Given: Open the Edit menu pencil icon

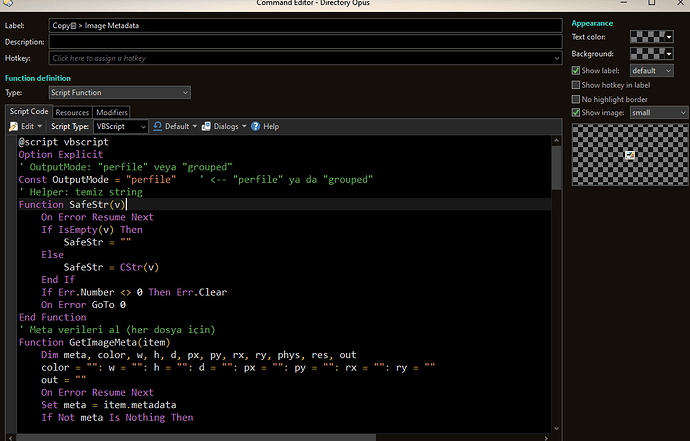Looking at the screenshot, I should [14, 127].
